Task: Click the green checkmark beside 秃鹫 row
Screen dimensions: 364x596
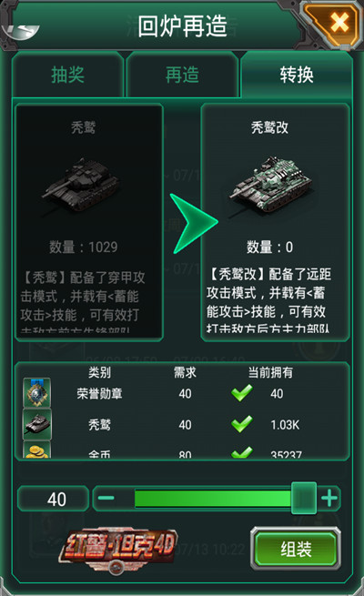Action: point(242,424)
